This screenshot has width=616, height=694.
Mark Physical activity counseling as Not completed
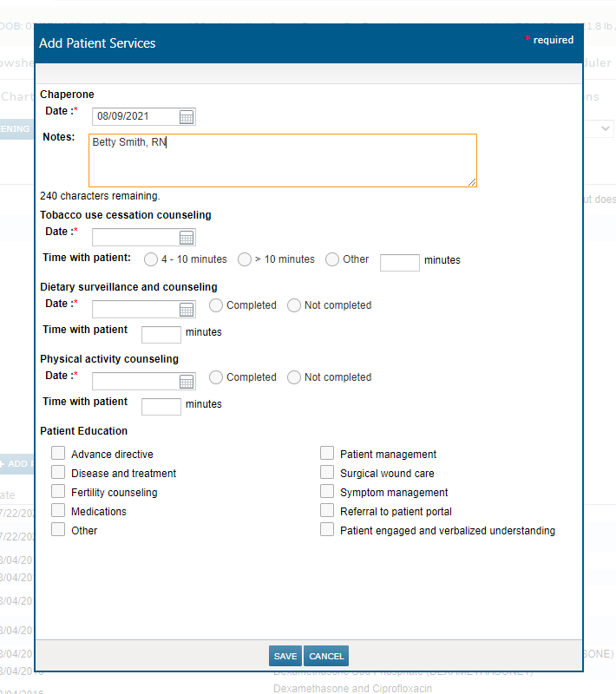click(294, 377)
